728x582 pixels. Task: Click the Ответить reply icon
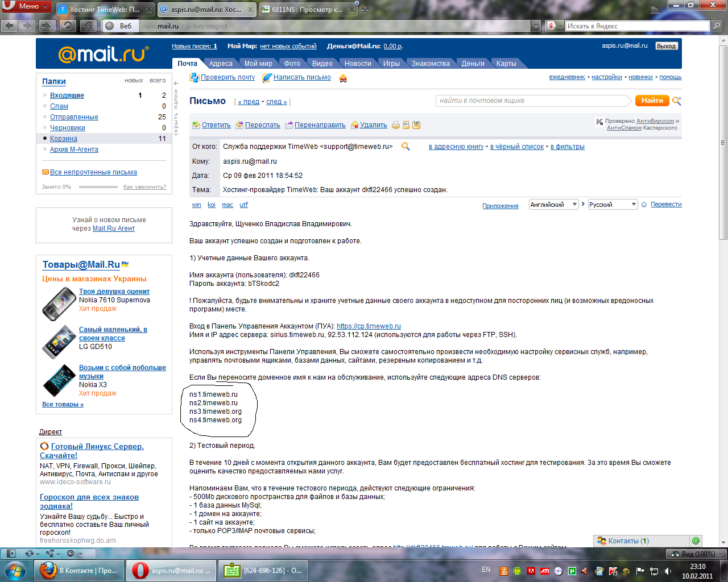196,125
